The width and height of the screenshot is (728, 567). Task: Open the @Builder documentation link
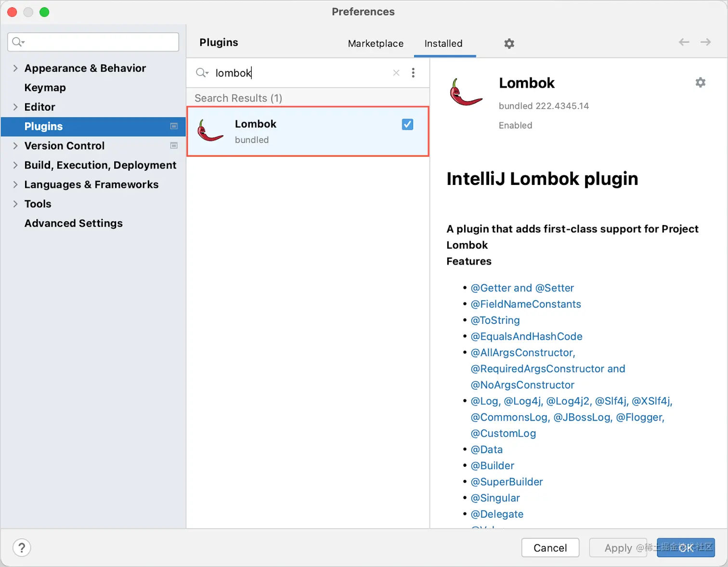(x=492, y=465)
